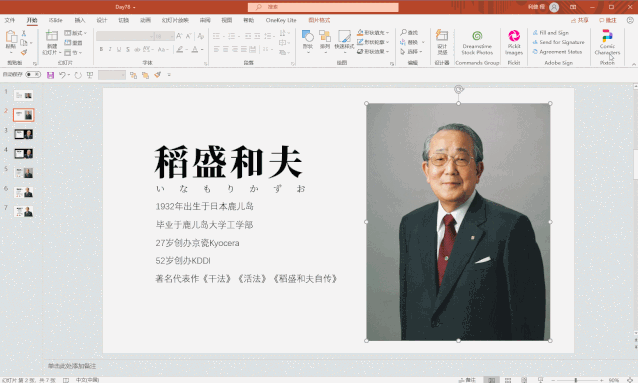Open Pickit Images add-in

tap(514, 42)
